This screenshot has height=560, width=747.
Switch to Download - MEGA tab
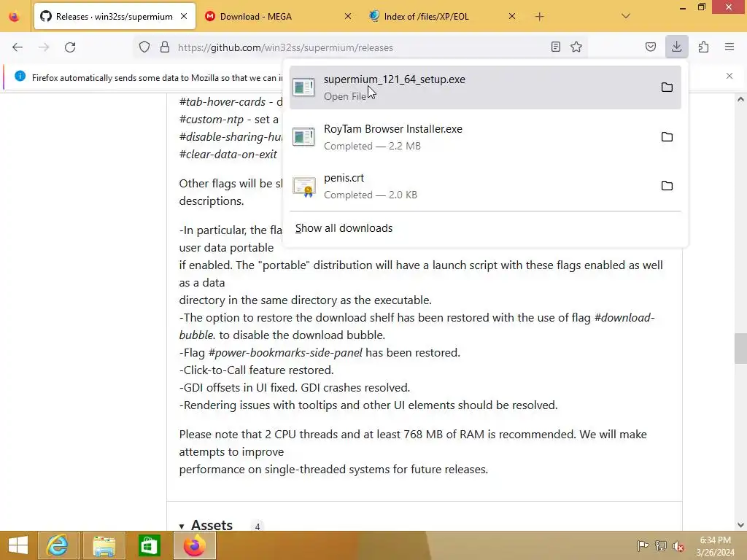[x=279, y=17]
